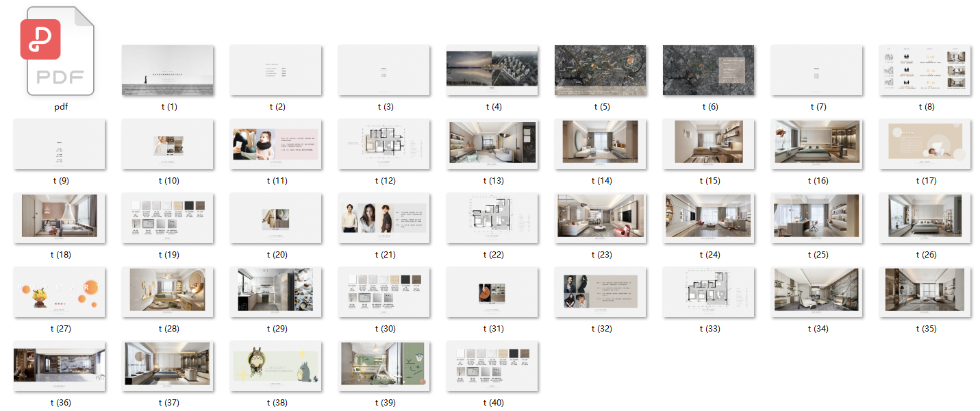Screen dimensions: 980x411
Task: Select t (19) material swatches thumbnail
Action: tap(167, 219)
